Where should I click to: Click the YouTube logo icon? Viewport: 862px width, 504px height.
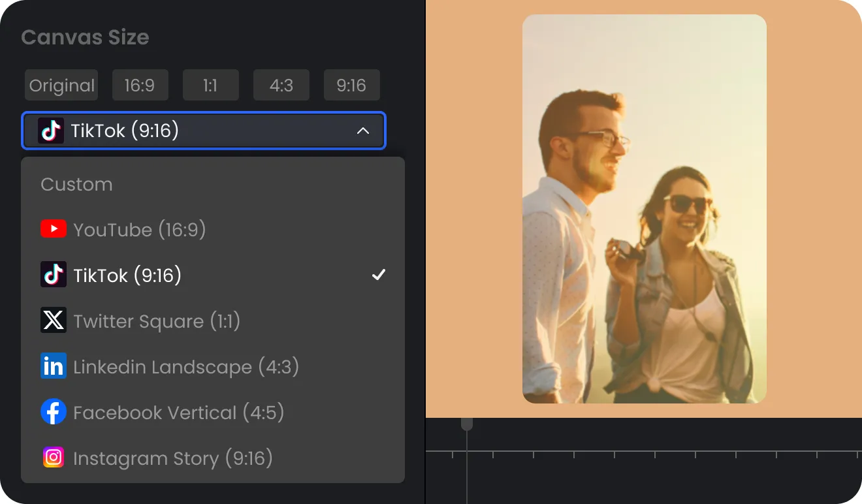[x=53, y=229]
